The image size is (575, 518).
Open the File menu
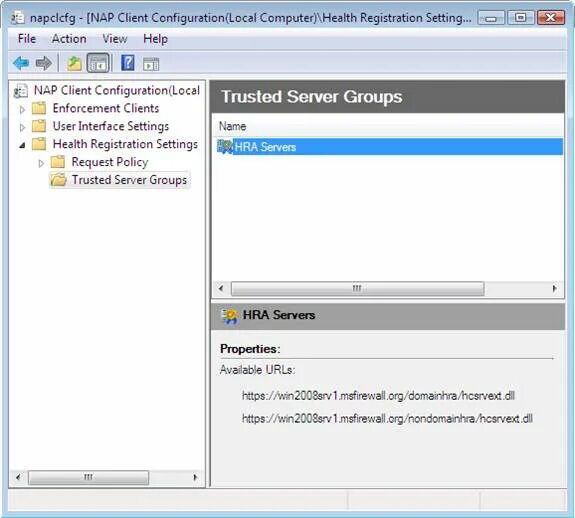pos(27,39)
